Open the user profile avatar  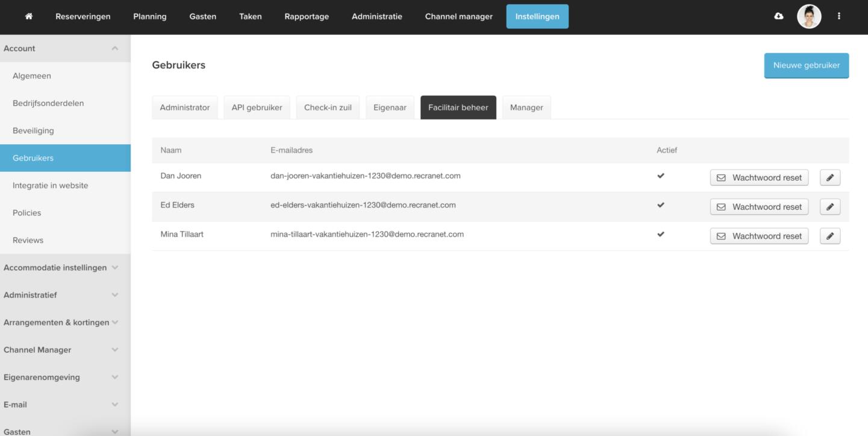[x=809, y=16]
